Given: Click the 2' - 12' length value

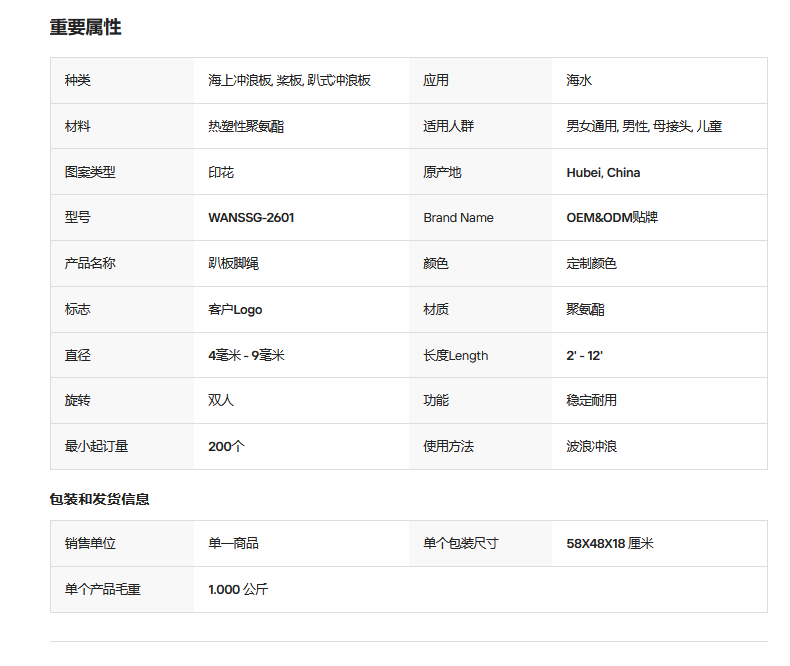Looking at the screenshot, I should click(584, 355).
